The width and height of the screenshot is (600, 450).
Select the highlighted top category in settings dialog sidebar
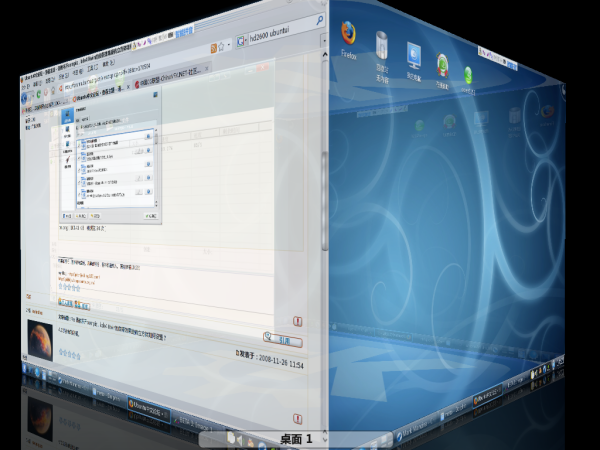(68, 114)
